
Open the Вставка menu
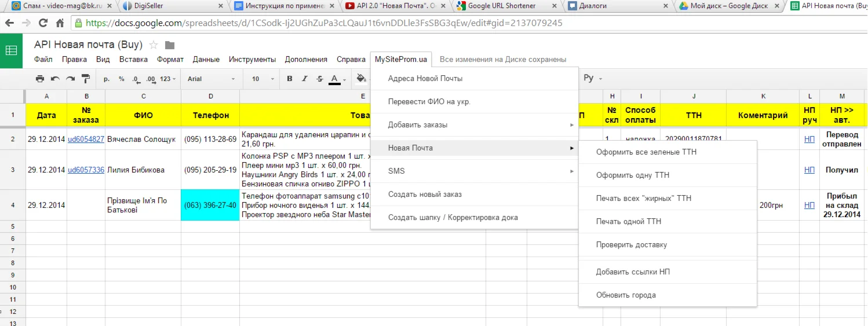click(133, 60)
